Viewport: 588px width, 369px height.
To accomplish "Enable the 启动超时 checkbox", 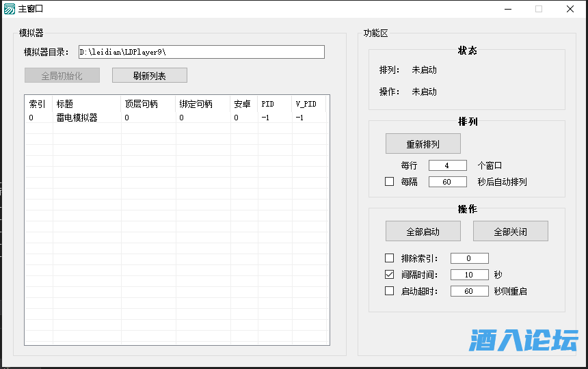I will point(390,291).
